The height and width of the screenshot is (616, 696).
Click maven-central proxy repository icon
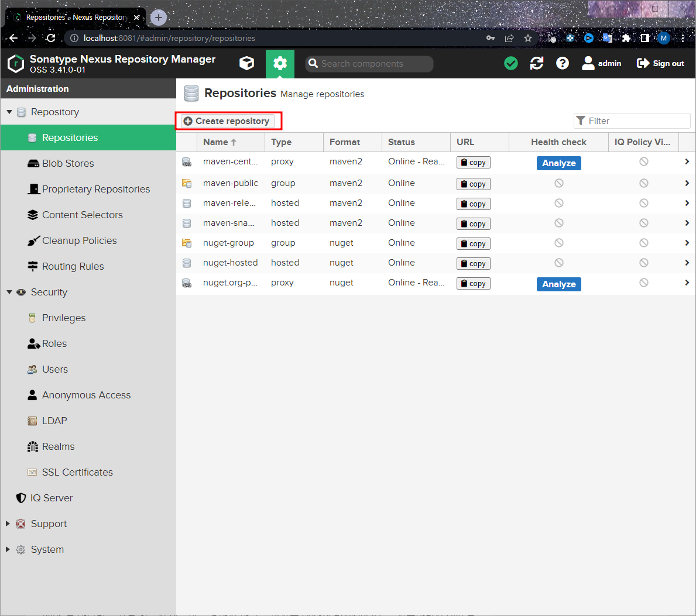pos(187,162)
